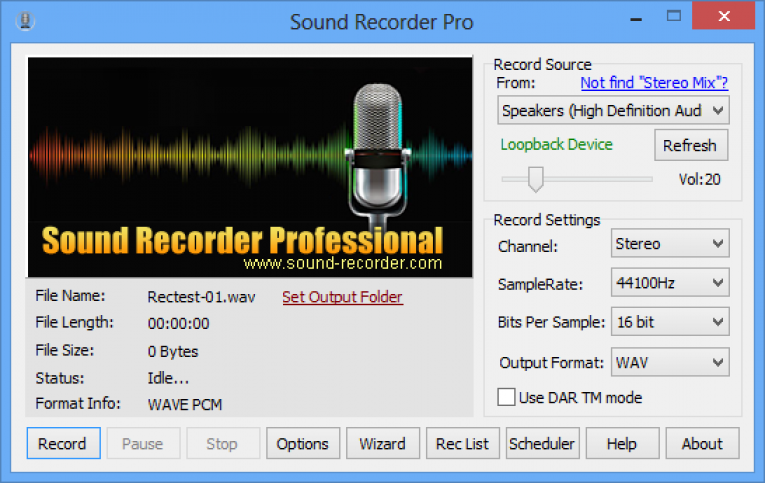Viewport: 765px width, 483px height.
Task: Open the Scheduler
Action: point(543,443)
